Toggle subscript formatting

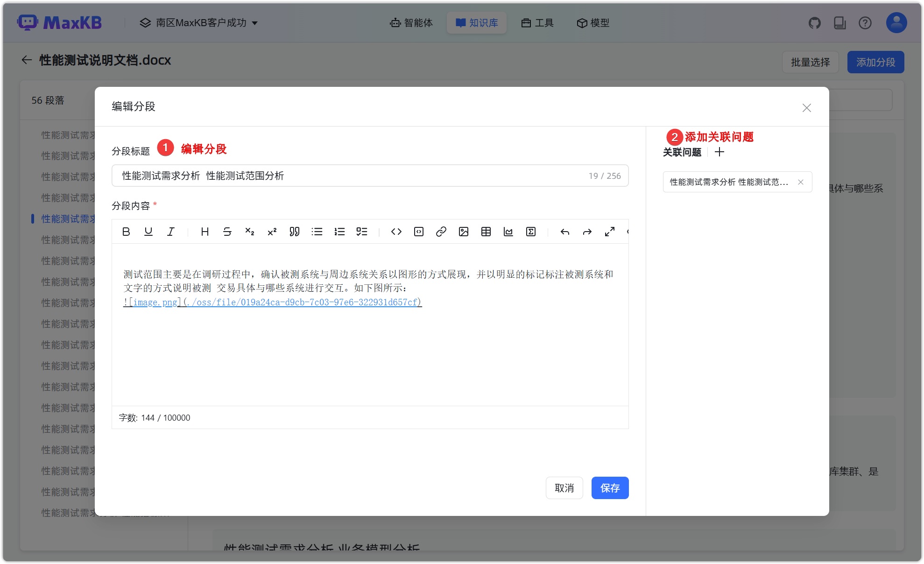point(250,232)
